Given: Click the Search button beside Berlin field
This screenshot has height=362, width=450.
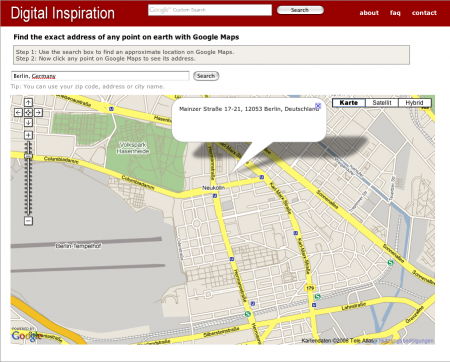Looking at the screenshot, I should coord(206,76).
